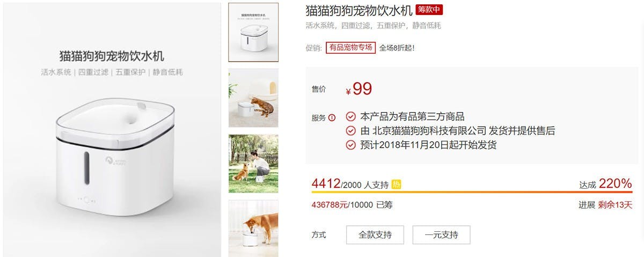Click the service info exclamation icon

[x=332, y=118]
